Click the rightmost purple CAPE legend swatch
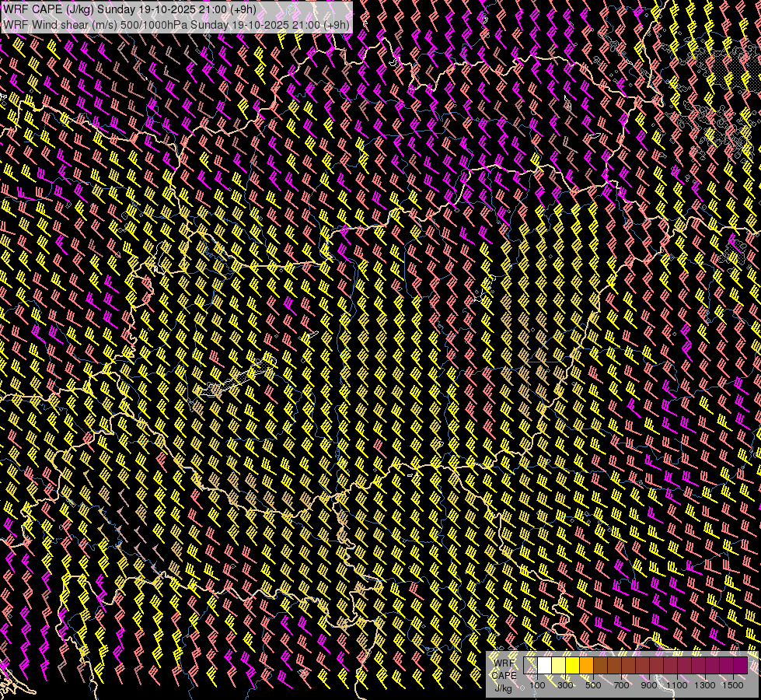The image size is (761, 700). [741, 666]
